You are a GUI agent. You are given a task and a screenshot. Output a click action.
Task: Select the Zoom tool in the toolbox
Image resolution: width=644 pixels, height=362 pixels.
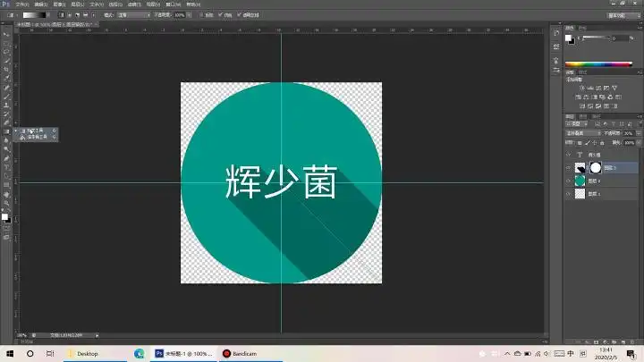pyautogui.click(x=7, y=203)
